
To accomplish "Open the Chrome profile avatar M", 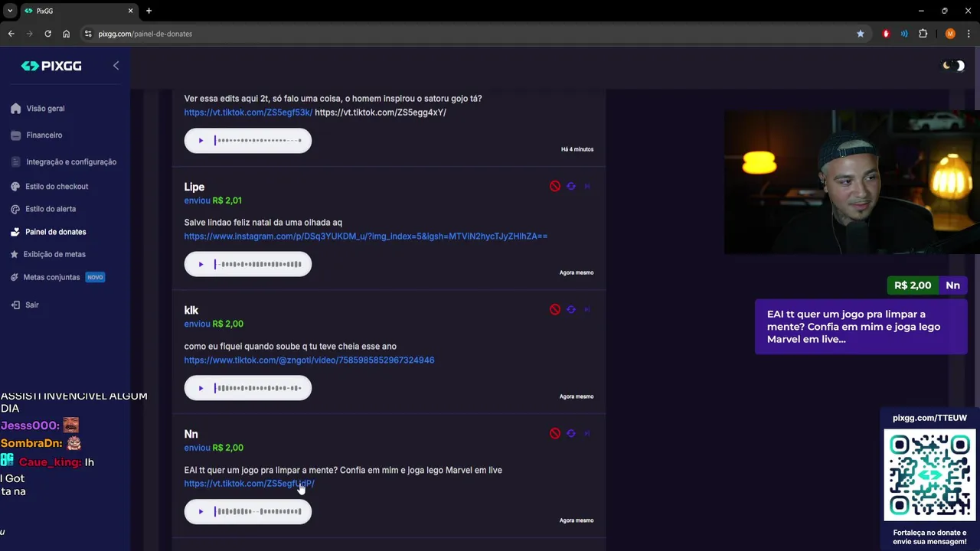I will [950, 34].
